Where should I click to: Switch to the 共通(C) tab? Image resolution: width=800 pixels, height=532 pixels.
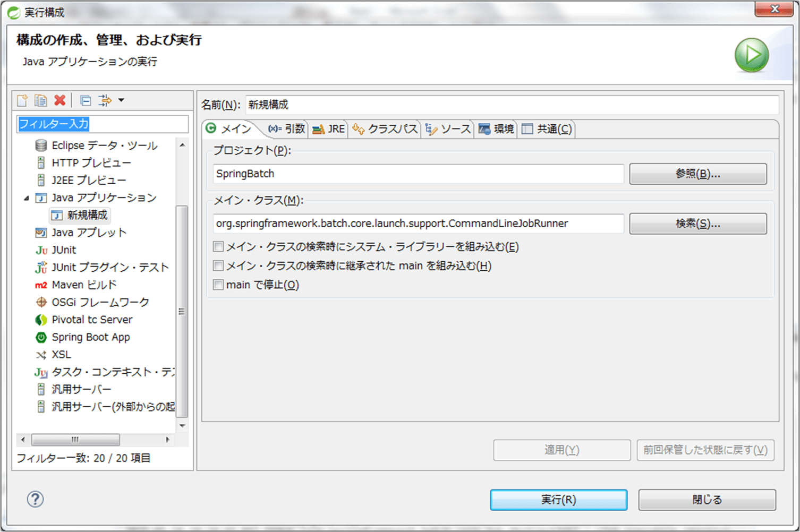point(547,129)
